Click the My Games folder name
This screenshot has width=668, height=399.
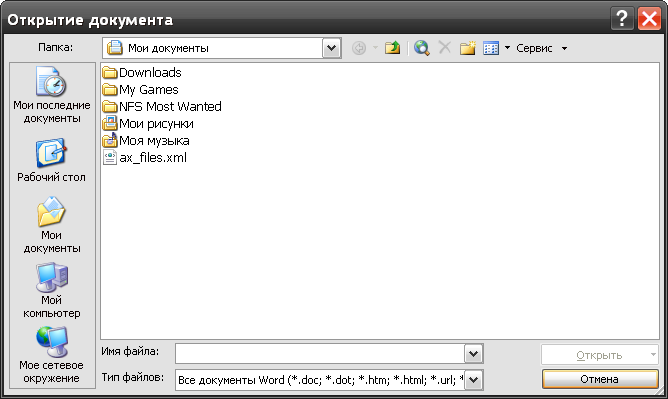click(149, 90)
